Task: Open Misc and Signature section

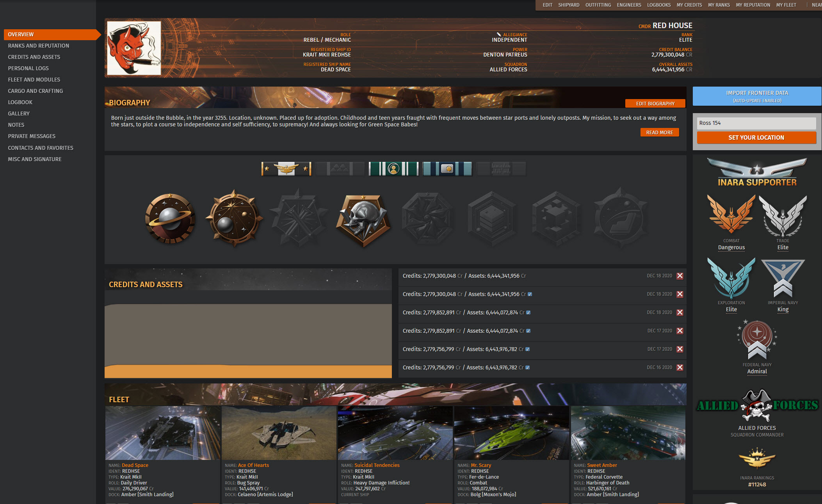Action: tap(35, 159)
